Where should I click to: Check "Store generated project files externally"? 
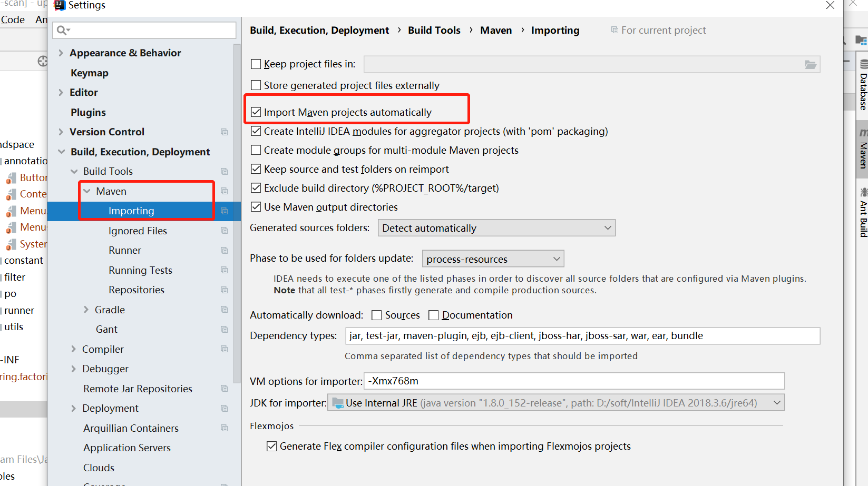point(256,85)
